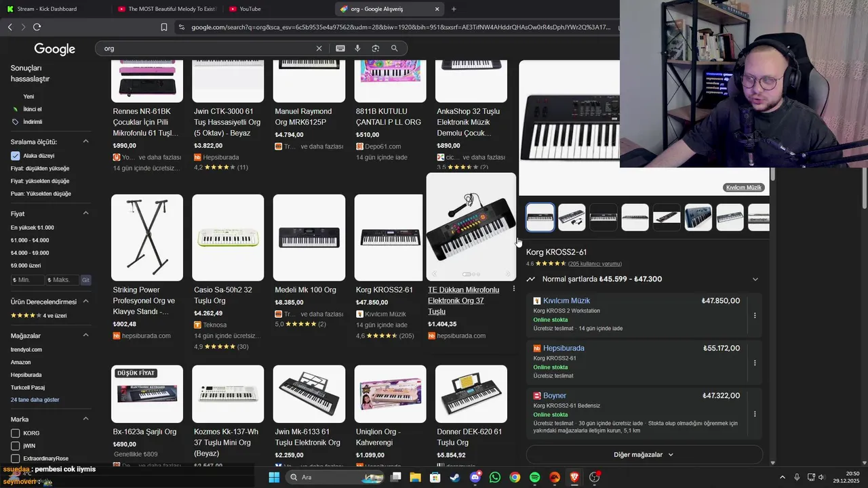The height and width of the screenshot is (488, 868).
Task: Open options for Kıvılcım Müzik offer
Action: click(755, 315)
